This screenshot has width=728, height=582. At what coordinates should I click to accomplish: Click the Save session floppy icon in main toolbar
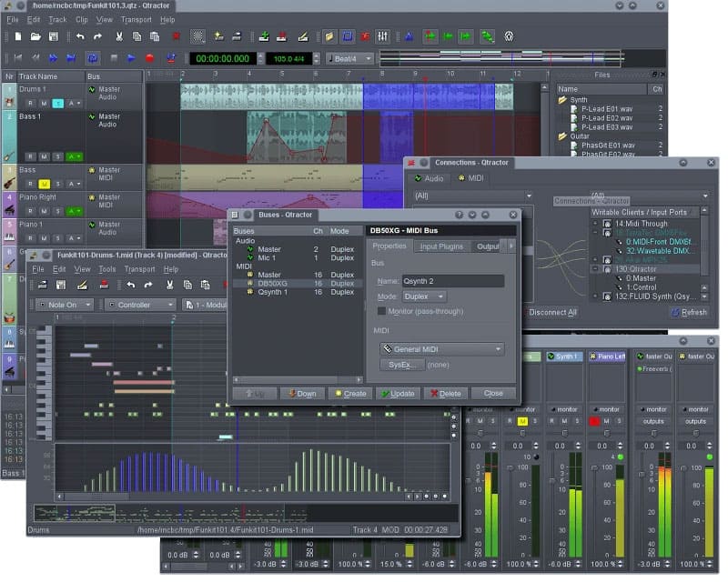pos(54,36)
